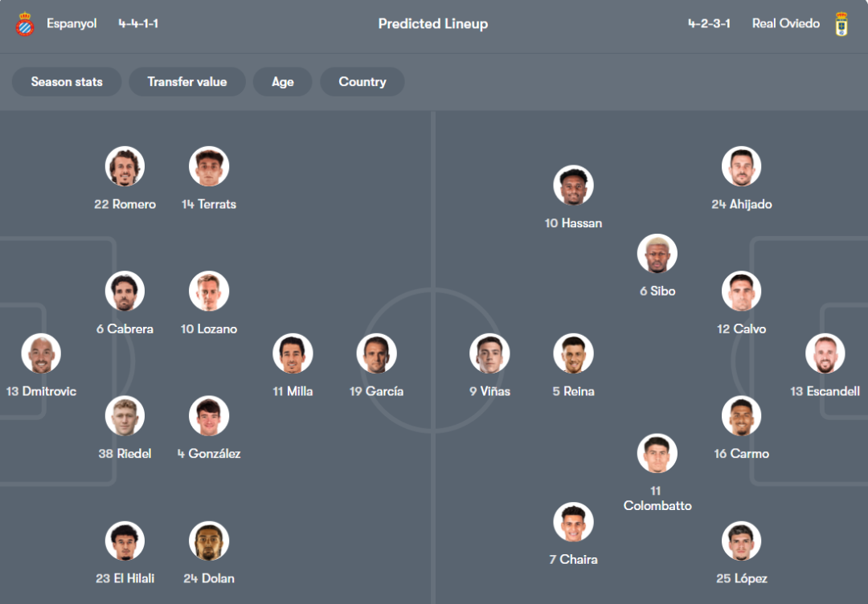Viewport: 868px width, 604px height.
Task: Click Espanyol's 4-4-1-1 formation label
Action: tap(138, 23)
